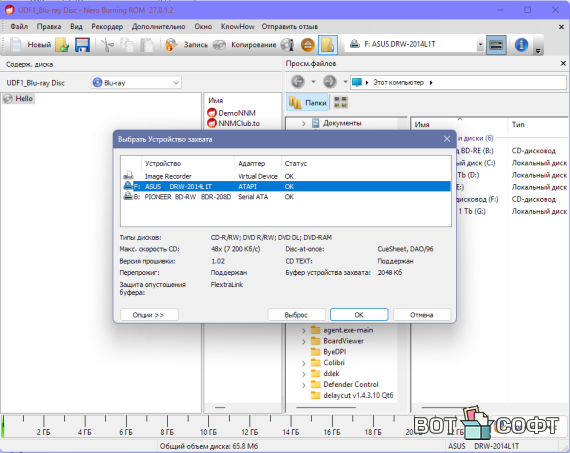
Task: Change view mode with thumbnails icon
Action: 341,103
